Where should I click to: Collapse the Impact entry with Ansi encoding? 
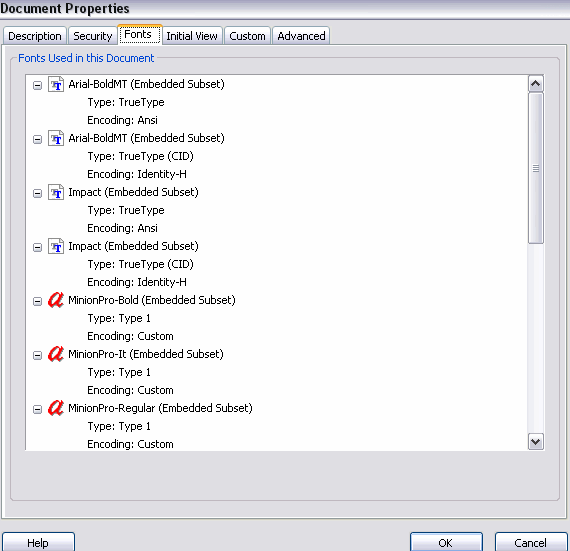click(x=37, y=193)
